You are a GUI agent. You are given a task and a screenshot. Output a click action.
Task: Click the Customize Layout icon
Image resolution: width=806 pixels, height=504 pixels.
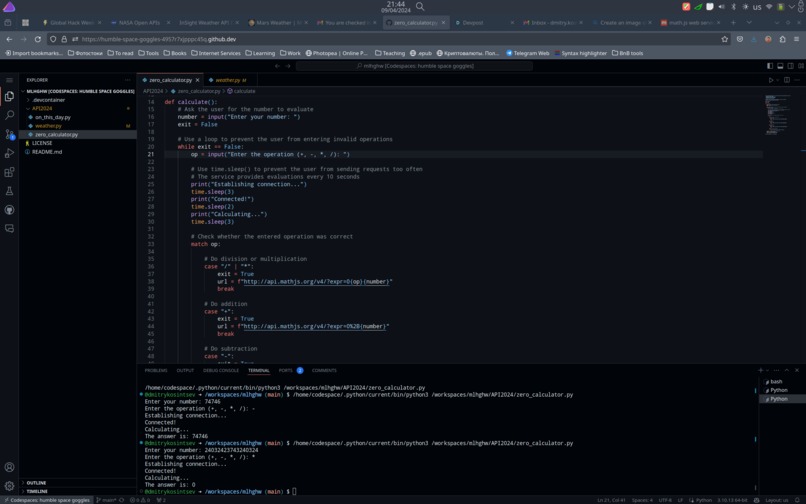(x=801, y=66)
